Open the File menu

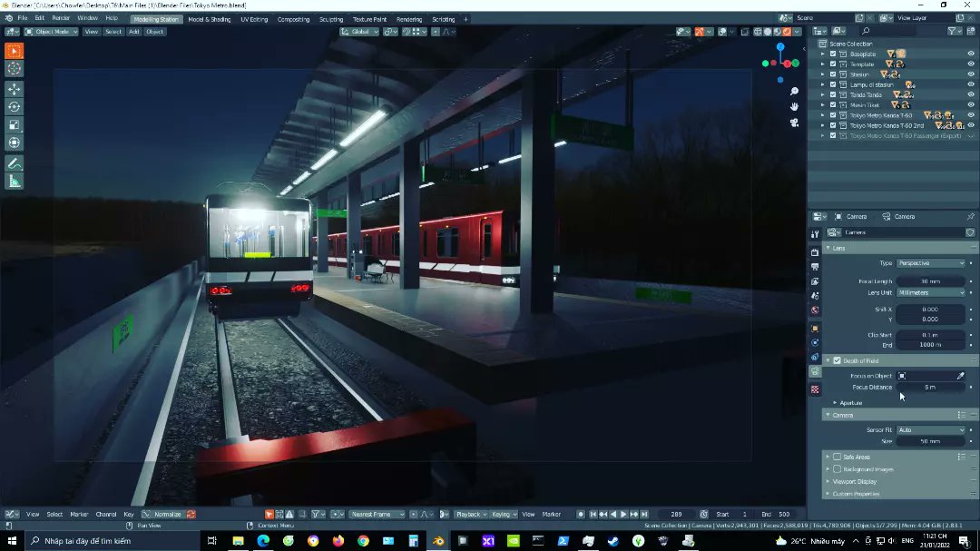pos(23,19)
